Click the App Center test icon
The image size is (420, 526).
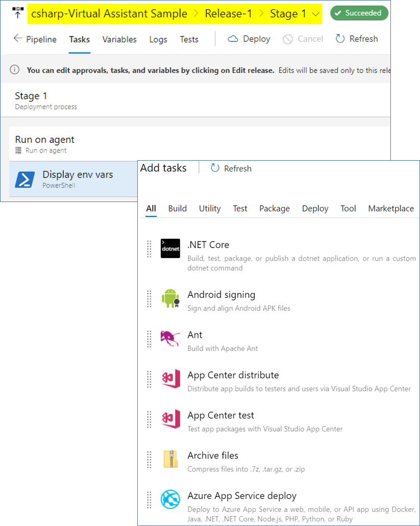pos(170,419)
